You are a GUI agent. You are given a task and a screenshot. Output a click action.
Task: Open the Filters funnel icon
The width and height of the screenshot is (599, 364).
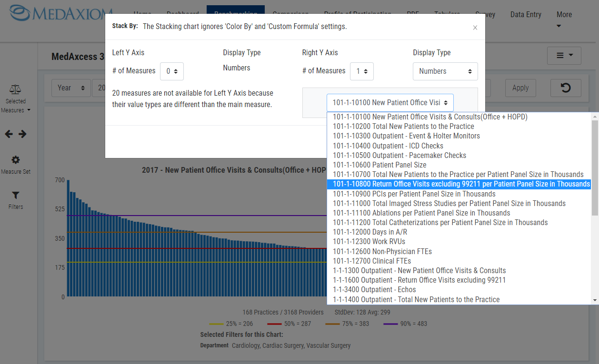16,196
